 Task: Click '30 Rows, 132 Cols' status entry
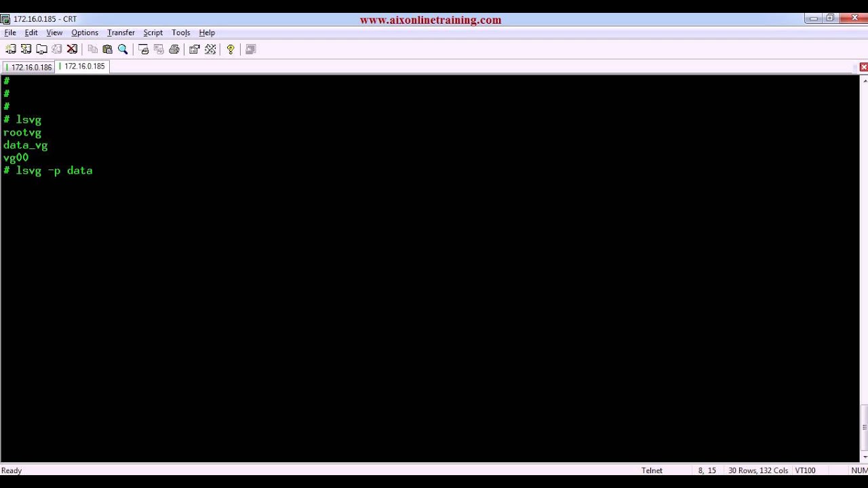coord(758,470)
